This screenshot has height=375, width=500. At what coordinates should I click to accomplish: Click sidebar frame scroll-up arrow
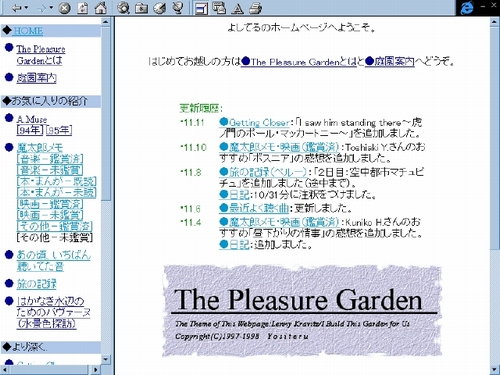(105, 22)
